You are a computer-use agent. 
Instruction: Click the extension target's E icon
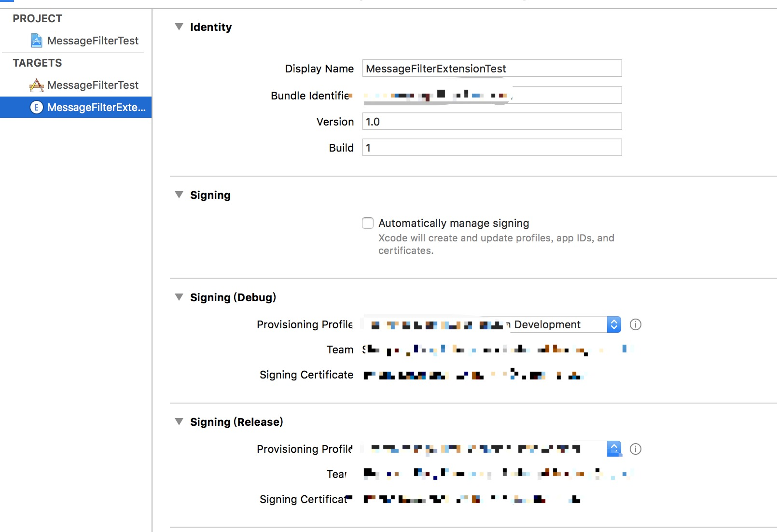(36, 107)
